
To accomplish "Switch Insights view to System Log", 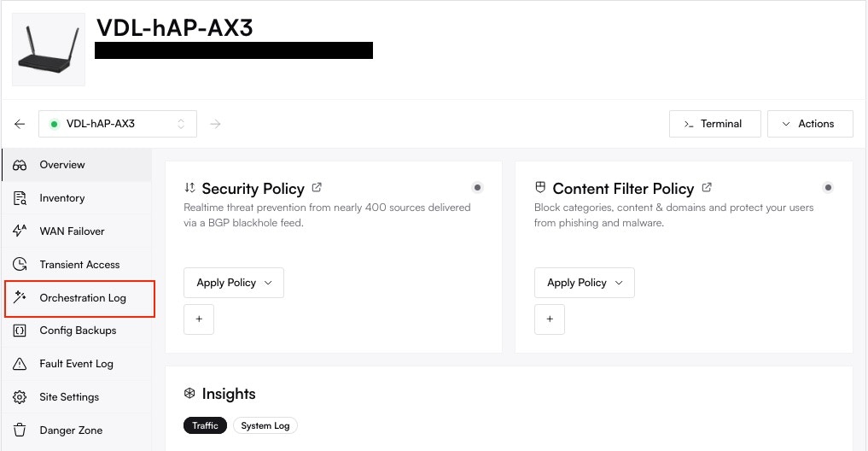I will click(265, 425).
